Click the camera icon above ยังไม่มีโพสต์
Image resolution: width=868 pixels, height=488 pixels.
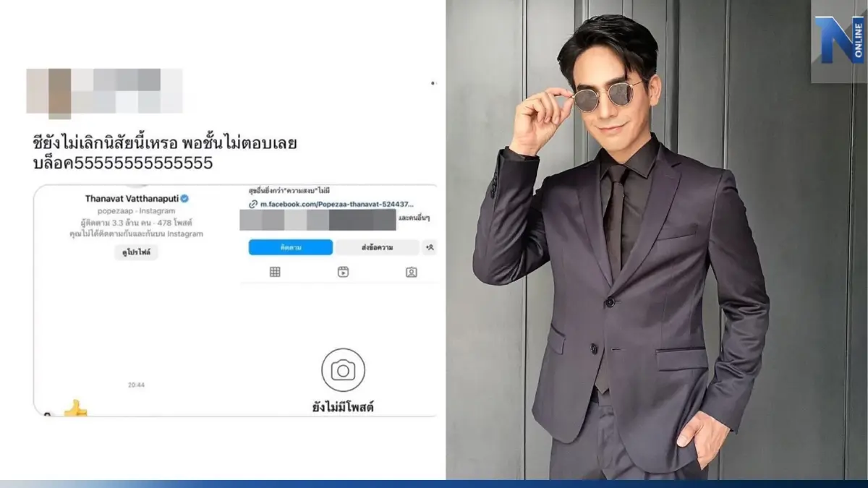343,370
